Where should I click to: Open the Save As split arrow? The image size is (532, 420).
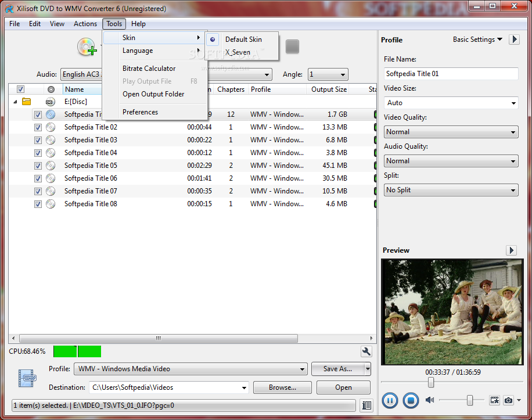368,369
